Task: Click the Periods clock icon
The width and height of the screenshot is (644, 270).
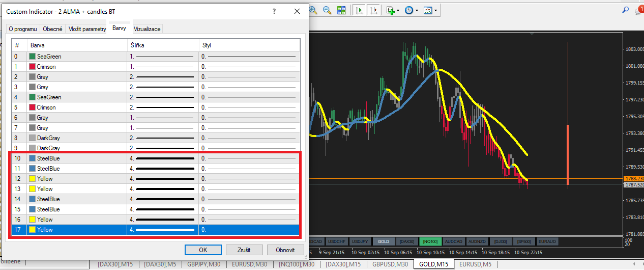Action: click(x=409, y=10)
